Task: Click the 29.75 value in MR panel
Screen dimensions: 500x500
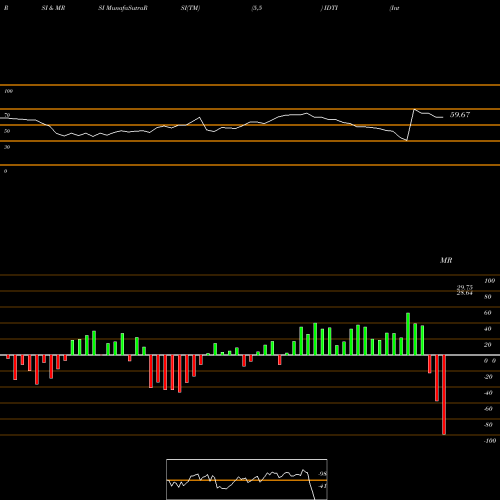Action: click(465, 287)
